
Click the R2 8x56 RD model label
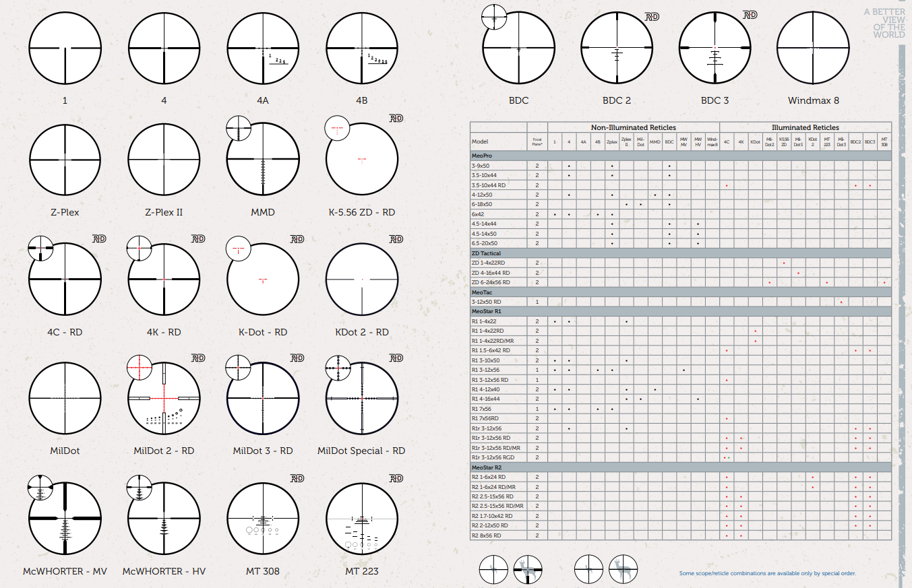(x=487, y=535)
